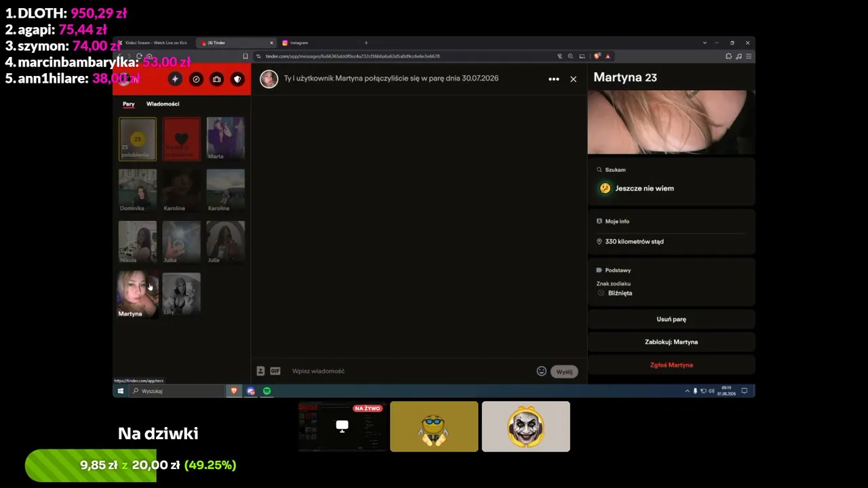Click the Wyślij send button
868x488 pixels.
(564, 371)
